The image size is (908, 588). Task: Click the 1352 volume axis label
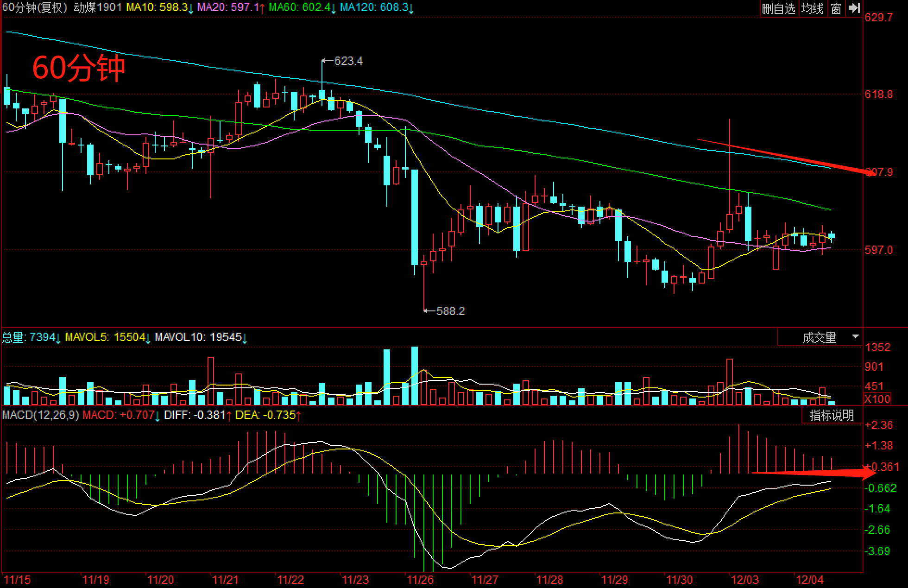click(x=878, y=348)
